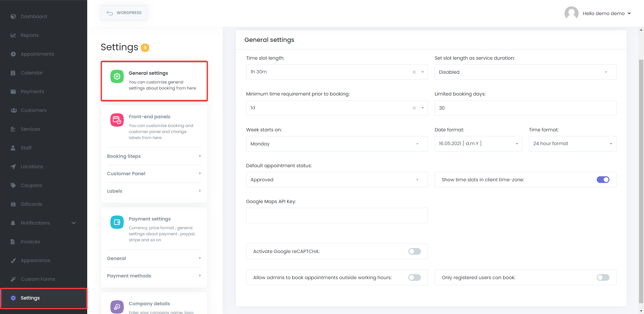Open the Front-end panels settings
644x314 pixels.
(x=154, y=127)
